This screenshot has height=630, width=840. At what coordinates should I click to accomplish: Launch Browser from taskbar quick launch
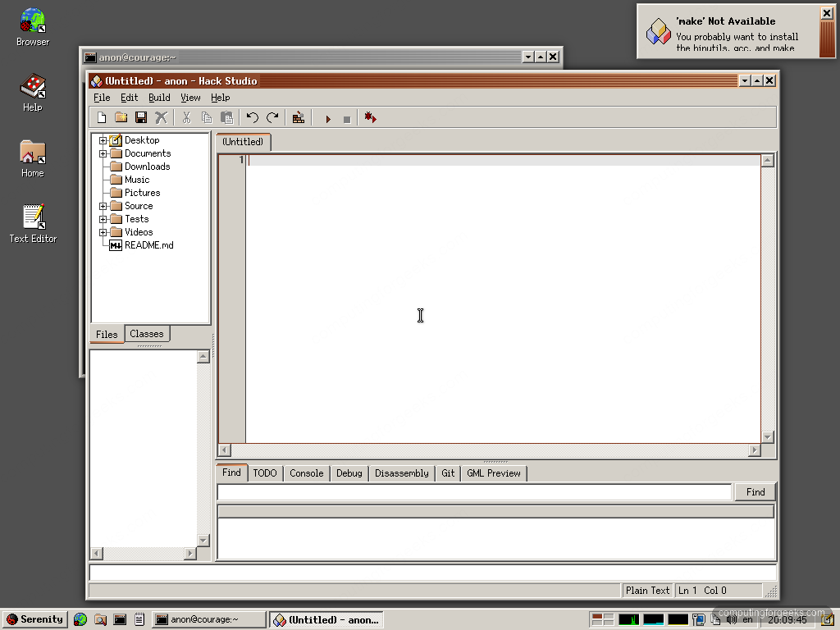(x=80, y=620)
